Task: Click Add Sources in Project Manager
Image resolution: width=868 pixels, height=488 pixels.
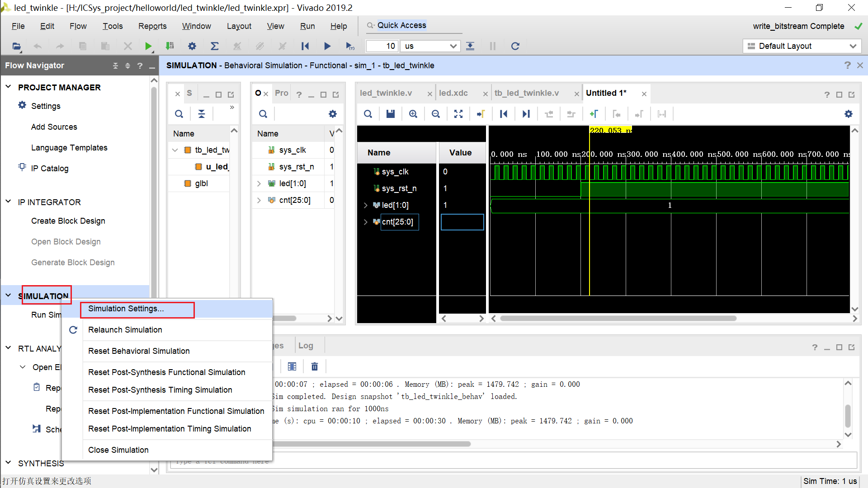Action: pos(54,127)
